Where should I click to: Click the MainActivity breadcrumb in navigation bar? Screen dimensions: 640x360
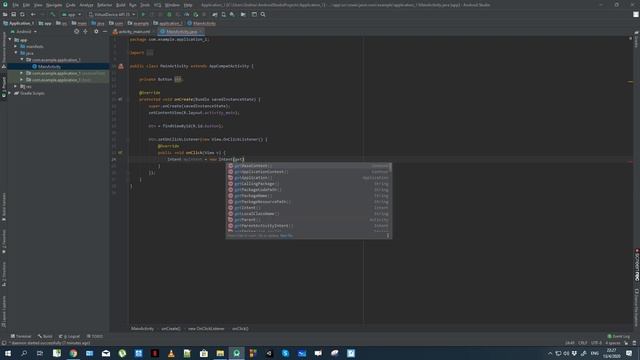(x=202, y=23)
